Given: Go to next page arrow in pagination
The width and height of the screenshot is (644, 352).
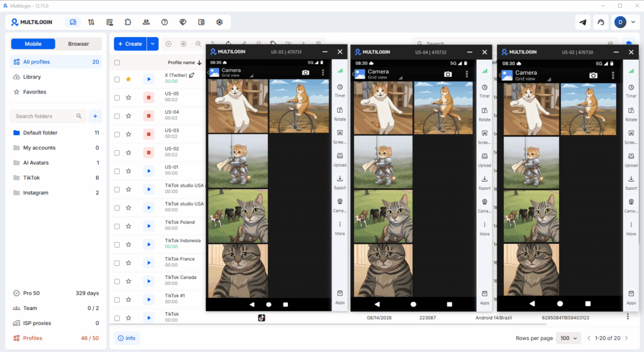Looking at the screenshot, I should 626,338.
